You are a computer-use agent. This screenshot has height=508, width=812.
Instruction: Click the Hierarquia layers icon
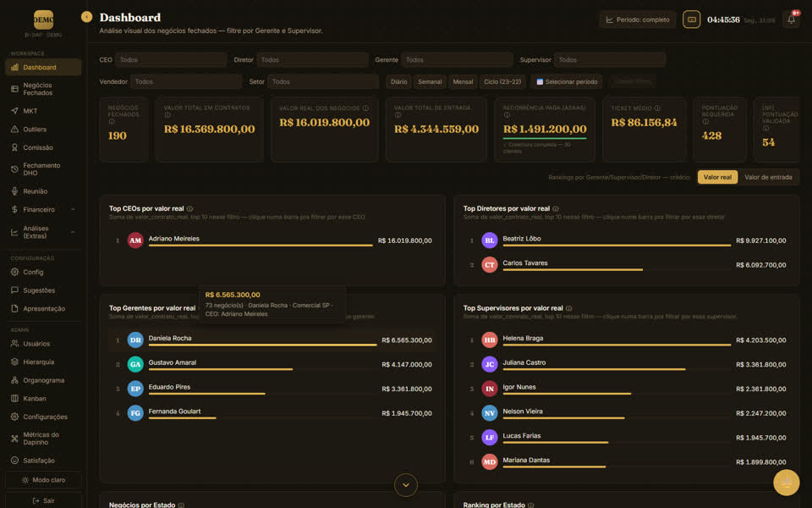click(x=14, y=362)
